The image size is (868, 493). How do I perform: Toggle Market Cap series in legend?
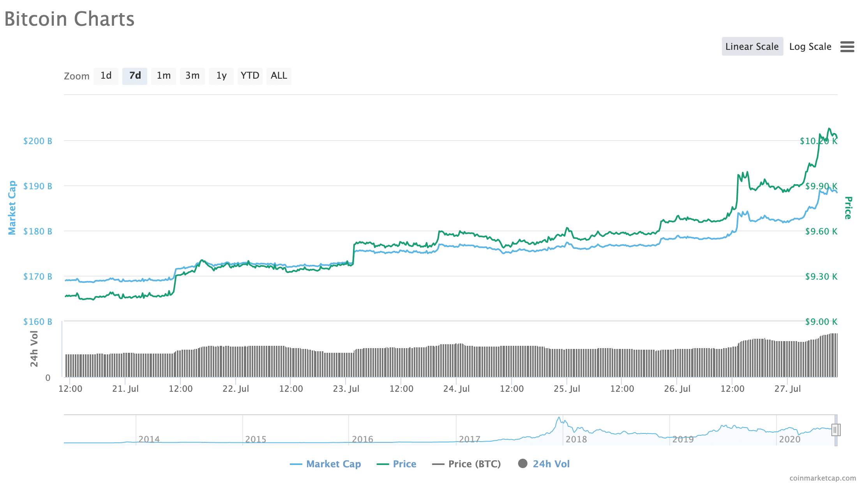pyautogui.click(x=333, y=464)
